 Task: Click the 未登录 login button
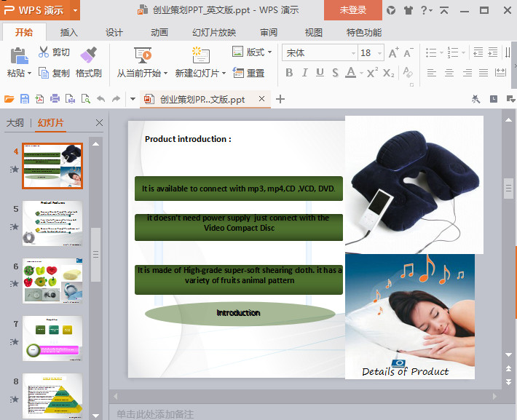[353, 10]
